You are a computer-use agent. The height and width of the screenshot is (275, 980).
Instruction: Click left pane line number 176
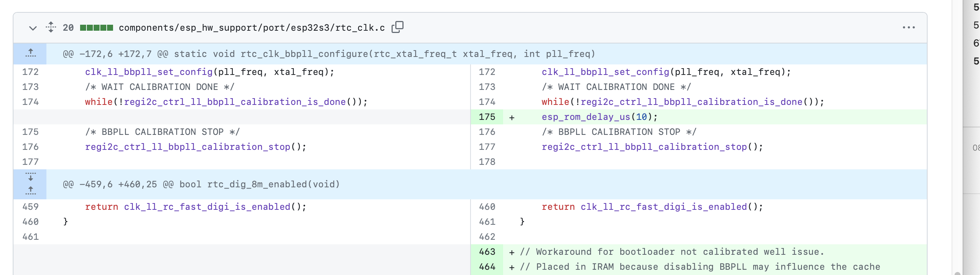point(30,147)
